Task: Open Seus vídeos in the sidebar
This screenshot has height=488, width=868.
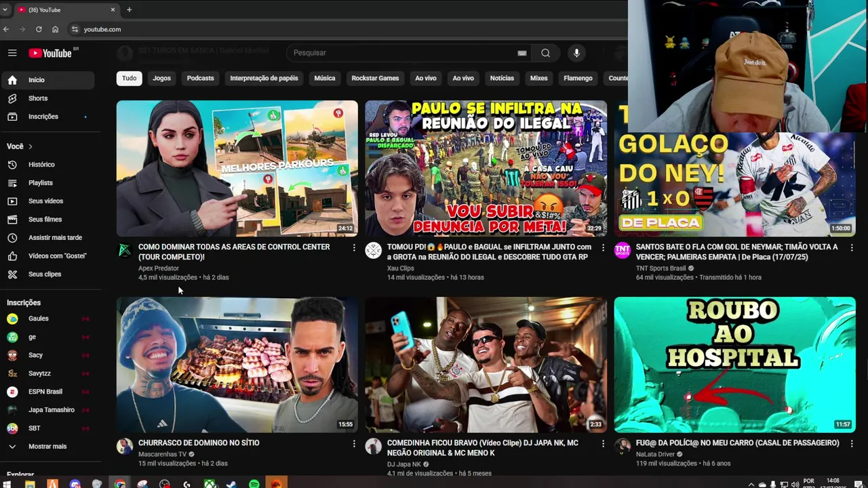Action: pos(47,201)
